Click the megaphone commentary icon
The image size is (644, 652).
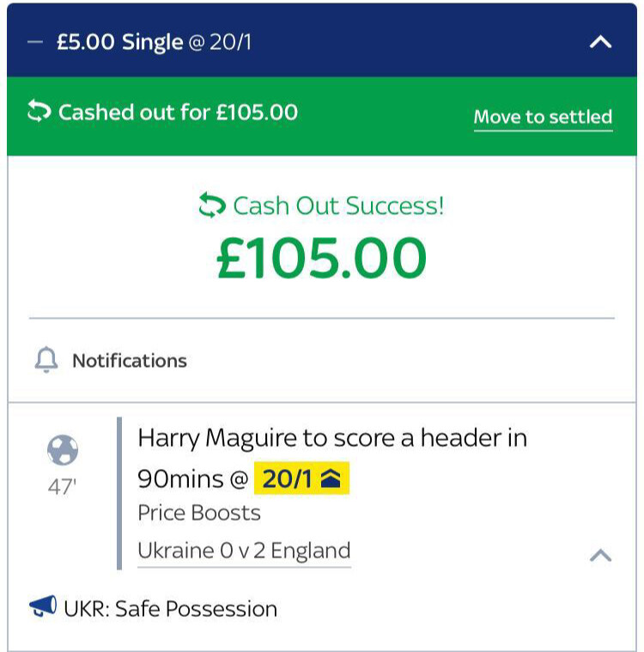click(43, 608)
